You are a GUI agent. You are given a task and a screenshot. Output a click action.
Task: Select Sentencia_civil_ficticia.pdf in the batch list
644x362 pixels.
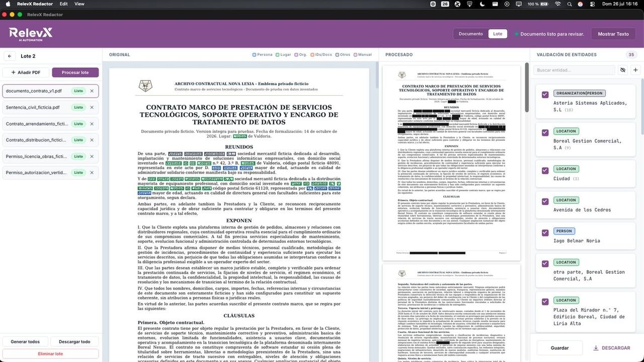pyautogui.click(x=50, y=107)
